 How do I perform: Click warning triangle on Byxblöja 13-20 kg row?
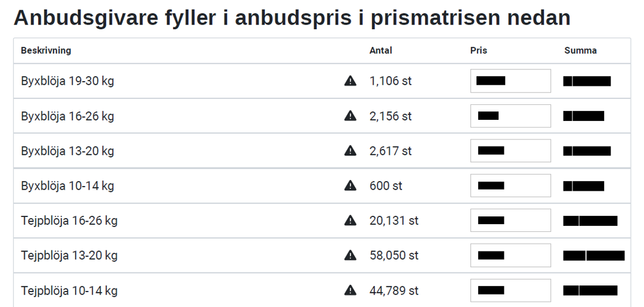tap(350, 151)
